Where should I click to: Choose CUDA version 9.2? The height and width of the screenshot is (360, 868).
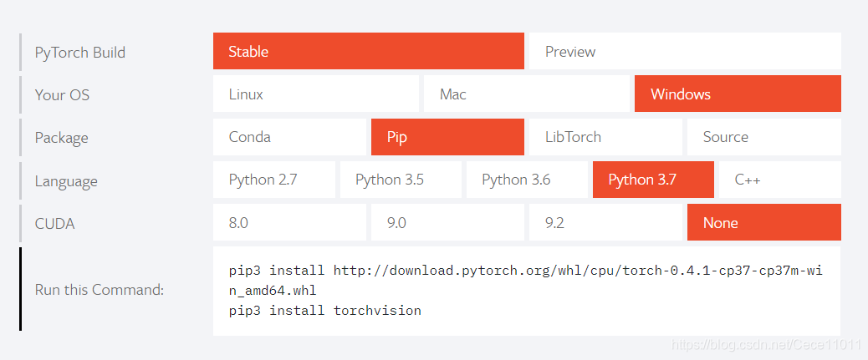[605, 222]
